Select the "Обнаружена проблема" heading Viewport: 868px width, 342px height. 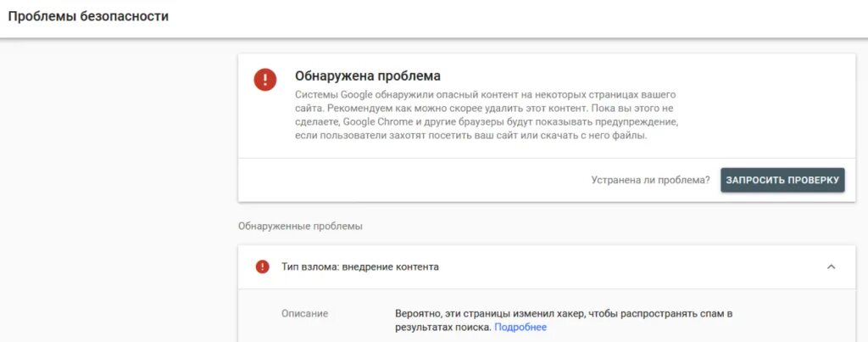tap(368, 76)
